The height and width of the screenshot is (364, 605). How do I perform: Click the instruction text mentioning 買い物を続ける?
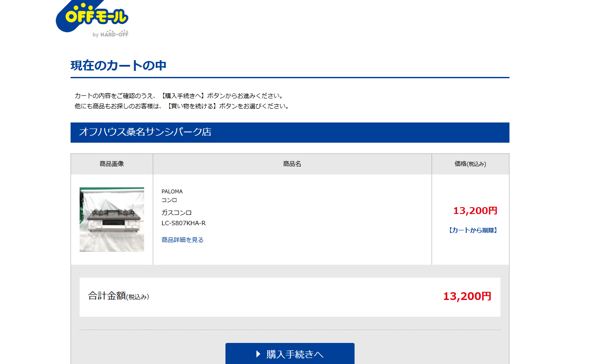(x=182, y=106)
